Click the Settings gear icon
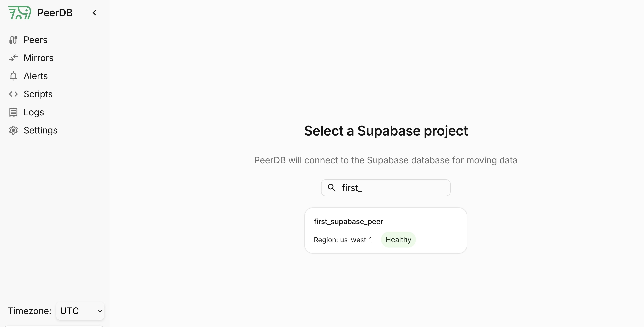This screenshot has height=327, width=644. [x=13, y=130]
